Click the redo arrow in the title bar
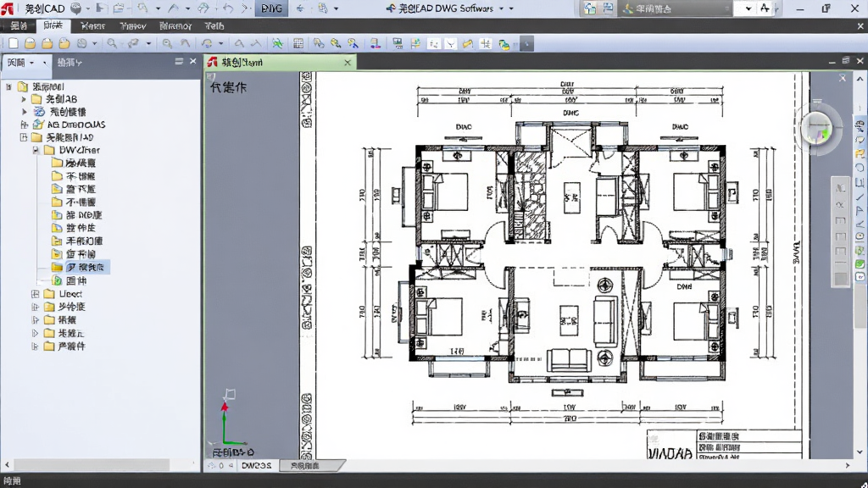The width and height of the screenshot is (868, 488). (x=245, y=8)
